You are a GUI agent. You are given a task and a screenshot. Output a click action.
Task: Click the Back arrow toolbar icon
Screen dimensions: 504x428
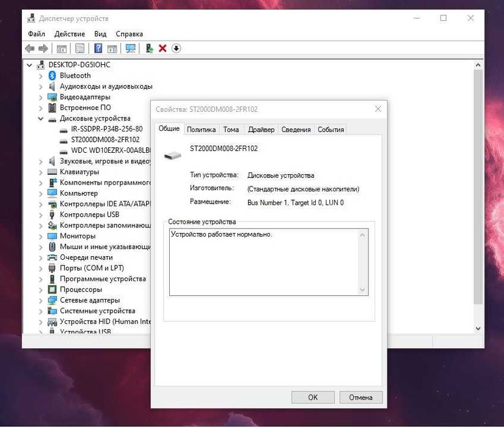point(29,48)
